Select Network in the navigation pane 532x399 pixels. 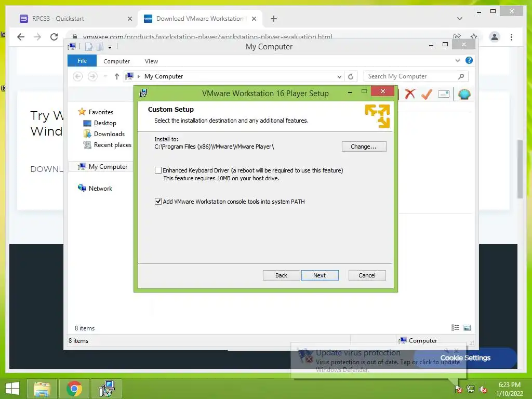[x=100, y=188]
